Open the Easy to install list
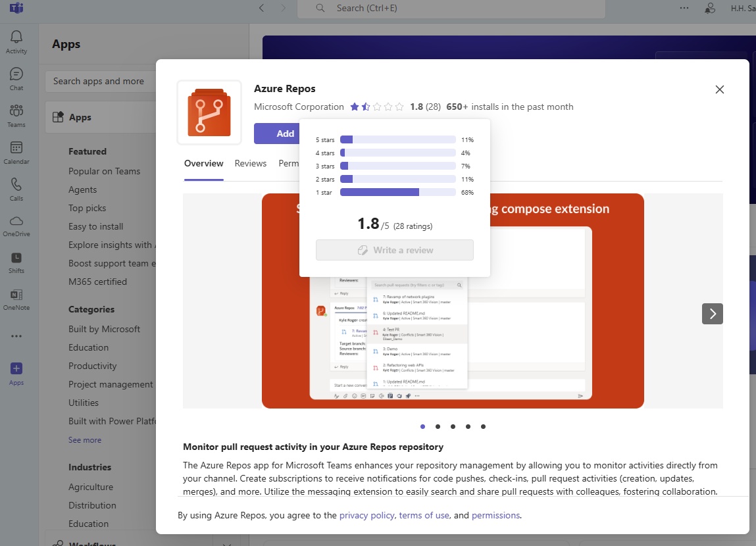Viewport: 756px width, 546px height. tap(96, 226)
